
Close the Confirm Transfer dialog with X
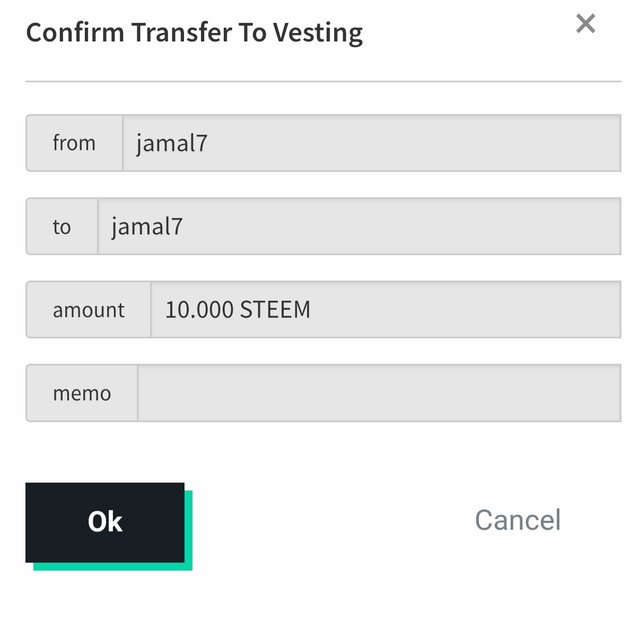click(586, 24)
